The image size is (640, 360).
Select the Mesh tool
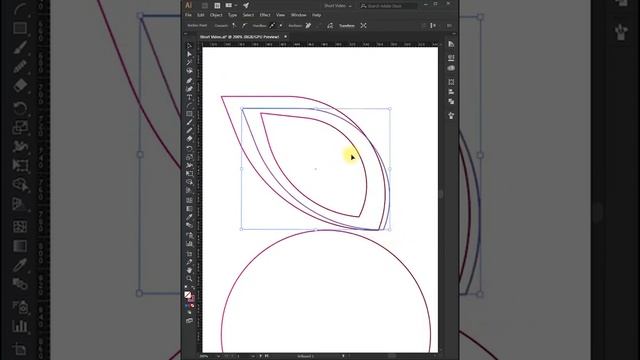189,200
